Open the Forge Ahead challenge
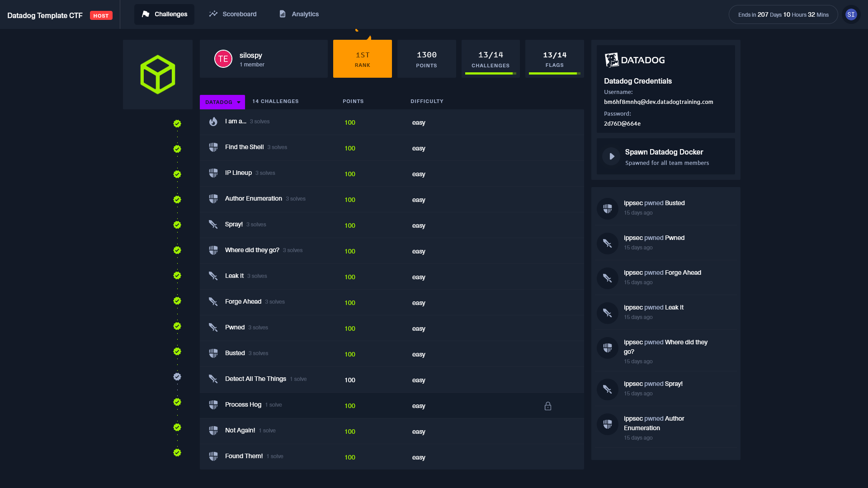This screenshot has height=488, width=868. pos(243,301)
